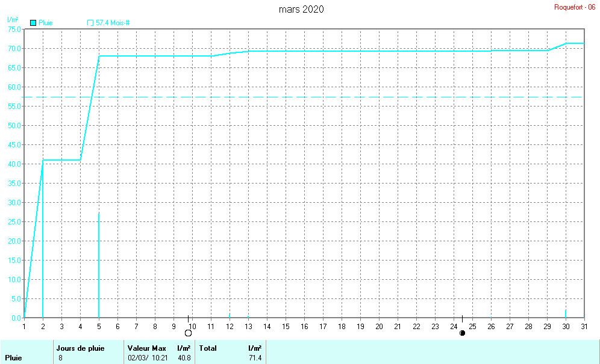This screenshot has width=600, height=364.
Task: Click the 0.0 y-axis label
Action: pyautogui.click(x=16, y=318)
